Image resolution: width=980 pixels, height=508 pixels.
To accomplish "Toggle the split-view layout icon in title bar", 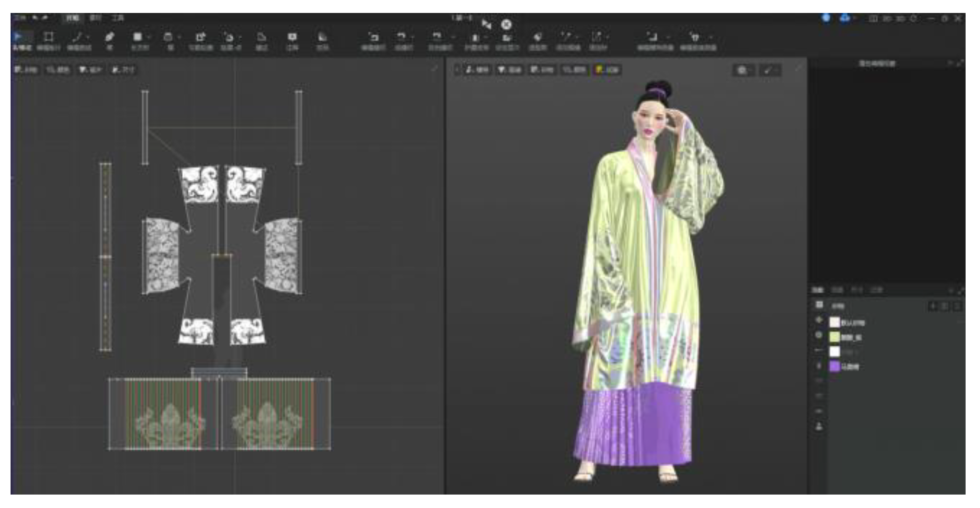I will tap(873, 18).
